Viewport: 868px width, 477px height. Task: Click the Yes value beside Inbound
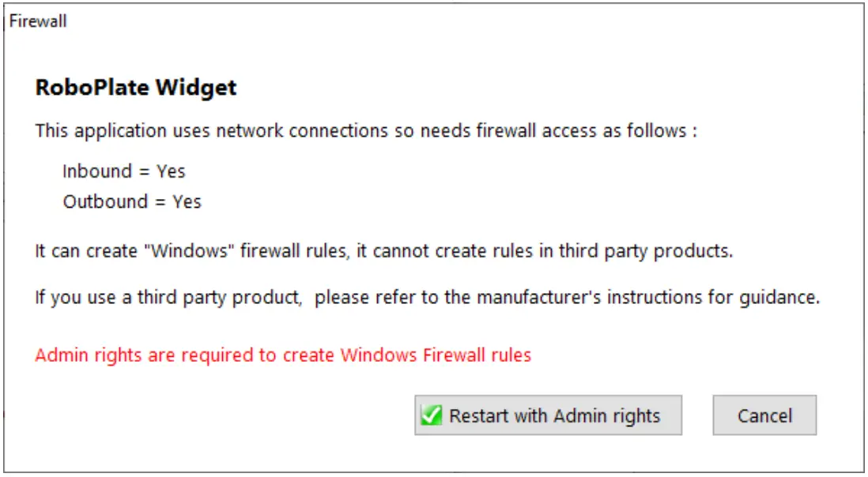171,171
